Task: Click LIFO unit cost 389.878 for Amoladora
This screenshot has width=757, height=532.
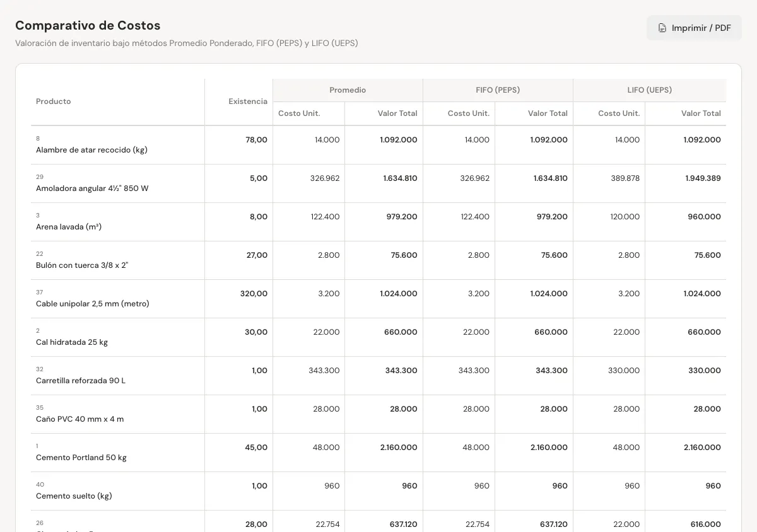Action: [625, 178]
